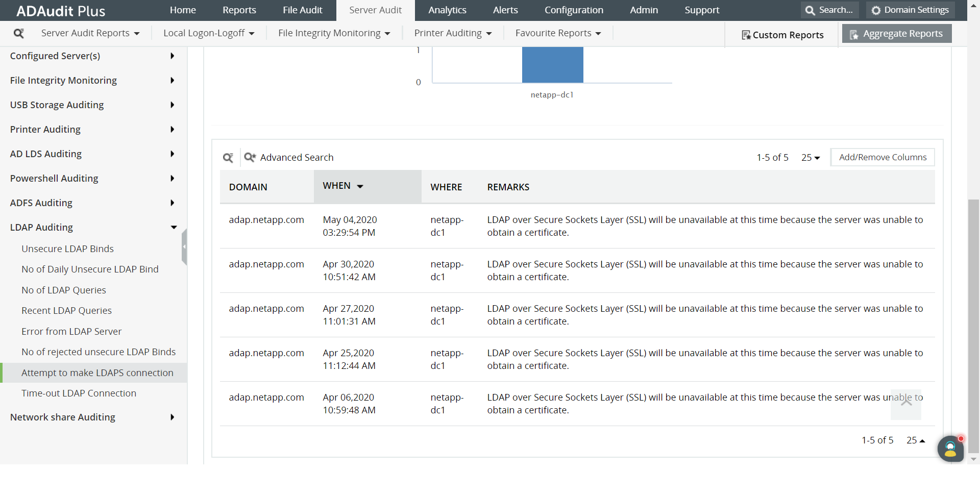The image size is (980, 496).
Task: Open Advanced Search above the table
Action: [x=289, y=157]
